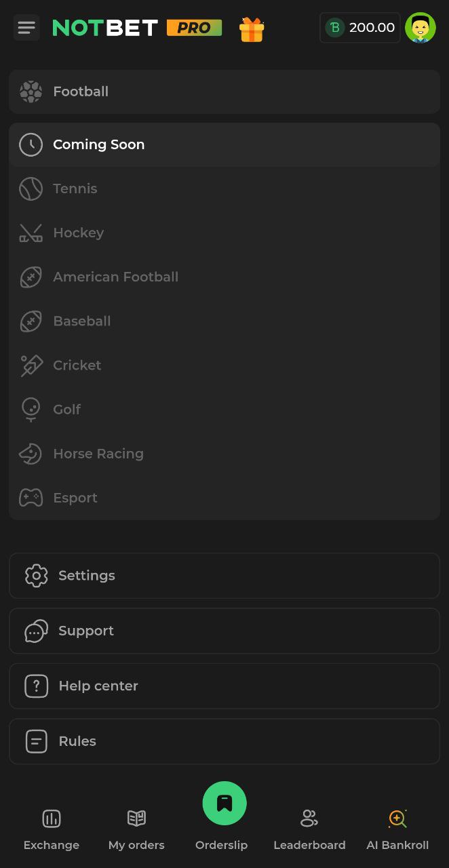Click the AI Bankroll magnifier icon
This screenshot has width=449, height=868.
[397, 818]
